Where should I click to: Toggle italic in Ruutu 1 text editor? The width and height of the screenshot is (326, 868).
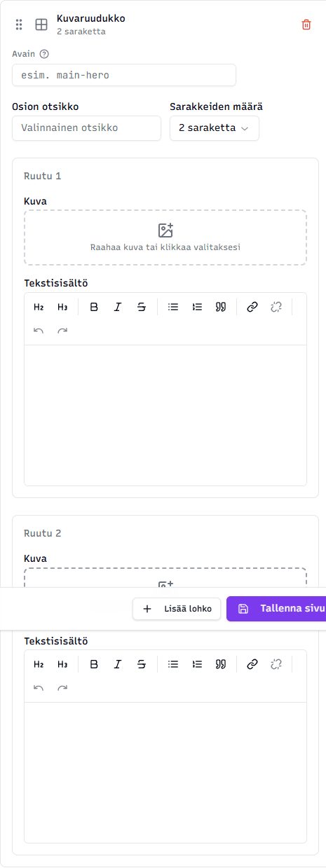pyautogui.click(x=118, y=307)
